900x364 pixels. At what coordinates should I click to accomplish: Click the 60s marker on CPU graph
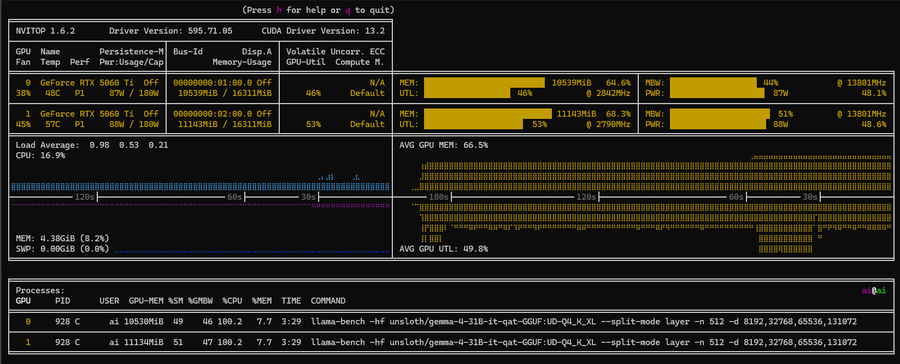click(234, 196)
